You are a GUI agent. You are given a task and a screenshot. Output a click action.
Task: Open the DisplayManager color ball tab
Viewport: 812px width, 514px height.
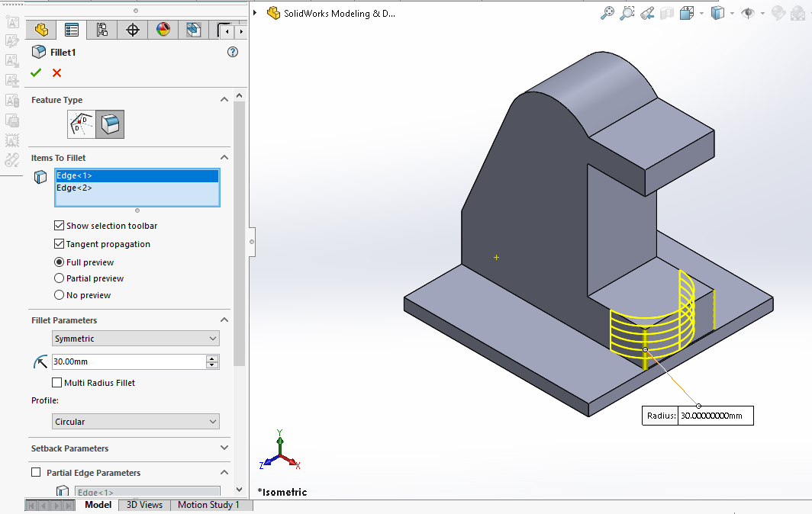point(163,31)
